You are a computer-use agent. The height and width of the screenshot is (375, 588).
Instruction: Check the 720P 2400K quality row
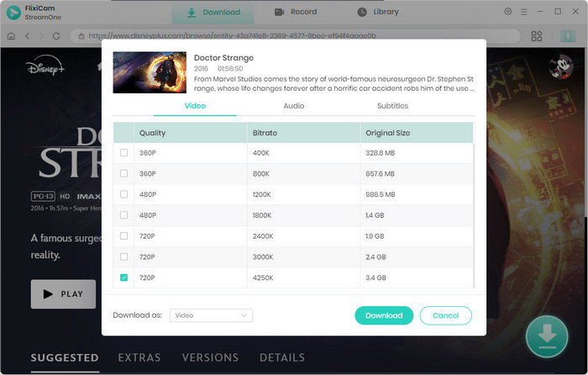(x=123, y=235)
